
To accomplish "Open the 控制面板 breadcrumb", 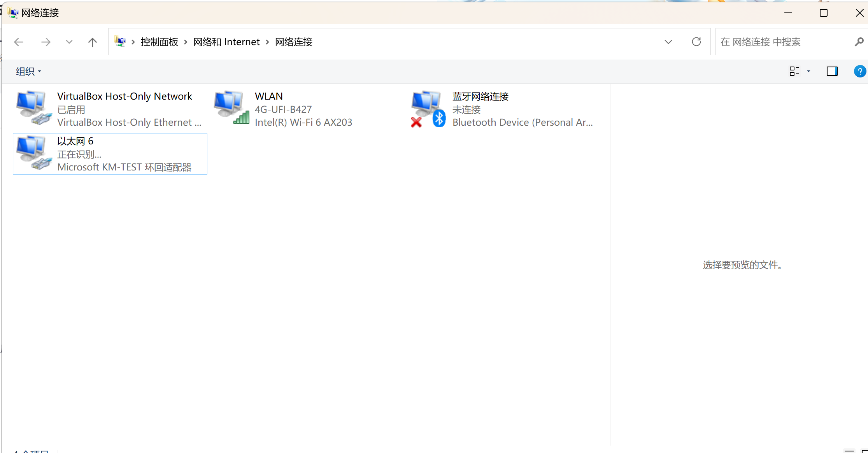I will pos(160,42).
